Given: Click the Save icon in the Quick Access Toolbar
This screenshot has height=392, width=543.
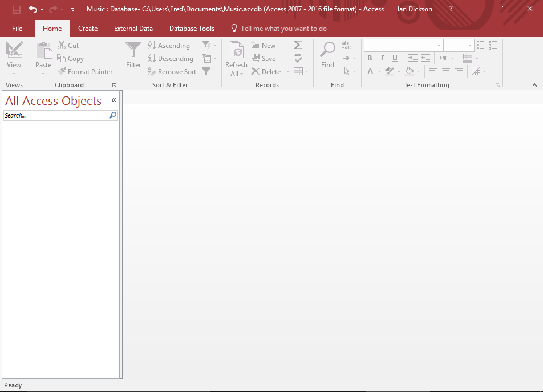Looking at the screenshot, I should 17,9.
